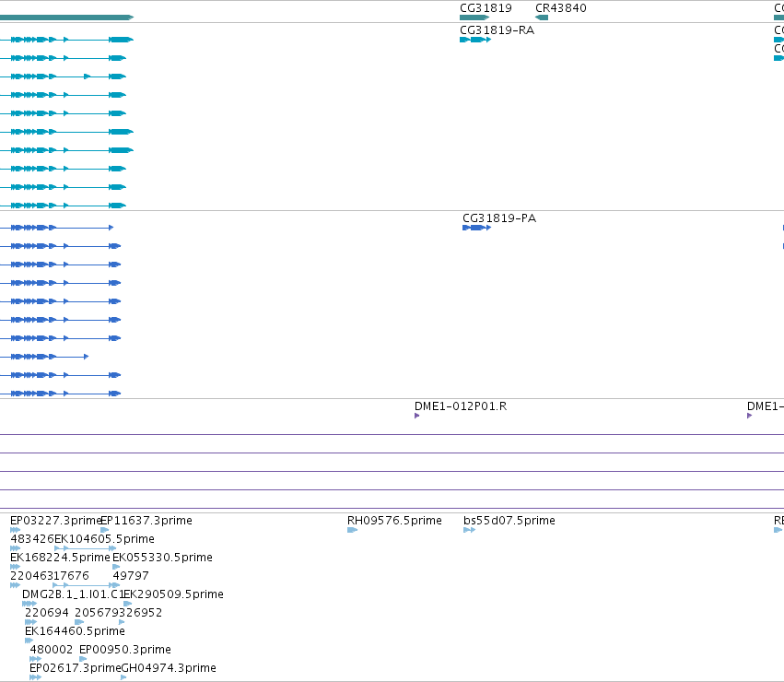Click the EK104605.5prime label
The height and width of the screenshot is (682, 784).
(x=104, y=539)
